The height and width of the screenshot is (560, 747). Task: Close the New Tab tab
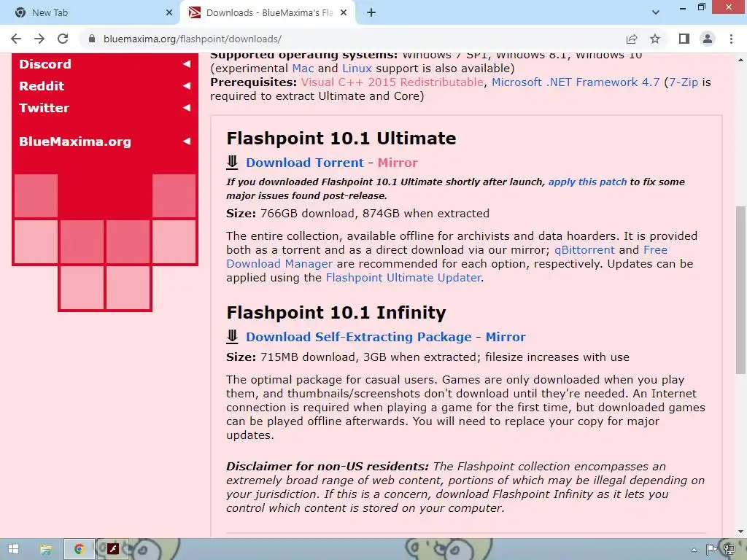coord(169,13)
